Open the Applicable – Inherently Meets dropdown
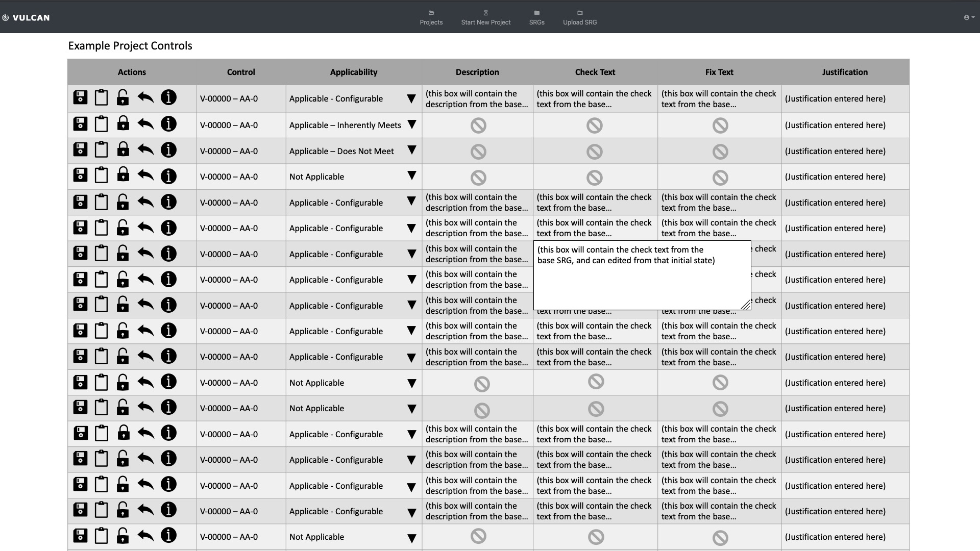Screen dimensions: 980x551 tap(411, 125)
